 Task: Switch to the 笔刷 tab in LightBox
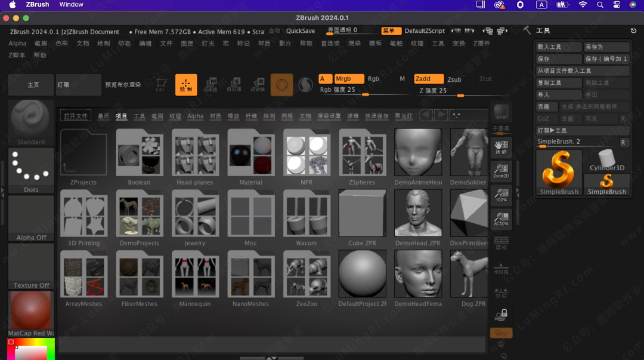[x=157, y=116]
